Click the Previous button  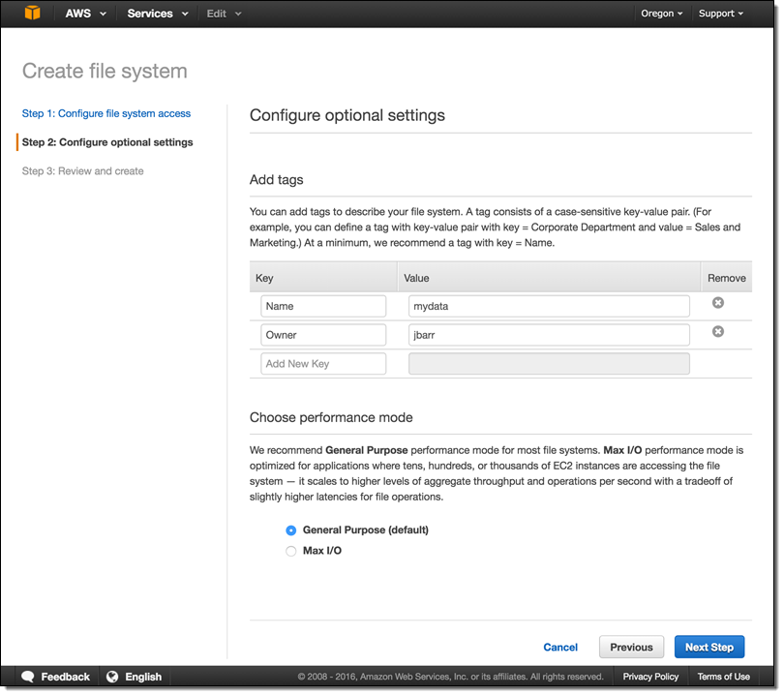point(631,647)
